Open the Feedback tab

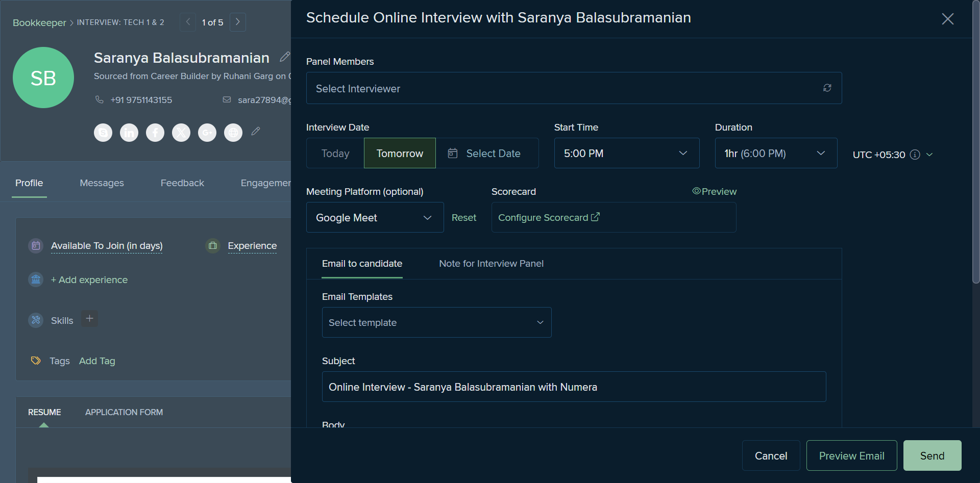[182, 183]
